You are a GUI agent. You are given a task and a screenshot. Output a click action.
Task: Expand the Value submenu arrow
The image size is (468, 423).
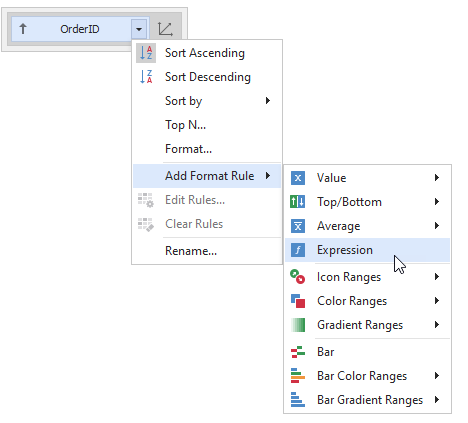point(437,178)
